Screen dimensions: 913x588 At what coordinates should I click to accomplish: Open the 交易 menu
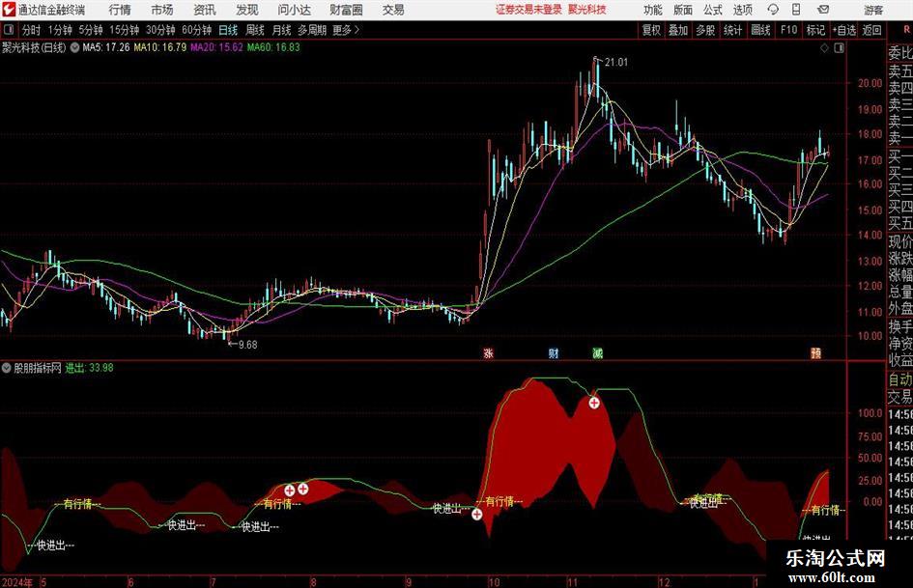click(x=393, y=10)
